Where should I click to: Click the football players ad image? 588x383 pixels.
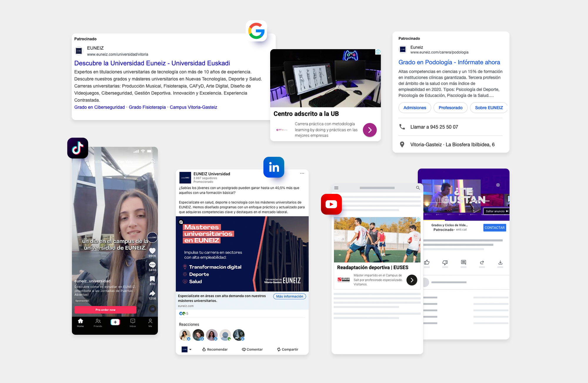(x=377, y=240)
